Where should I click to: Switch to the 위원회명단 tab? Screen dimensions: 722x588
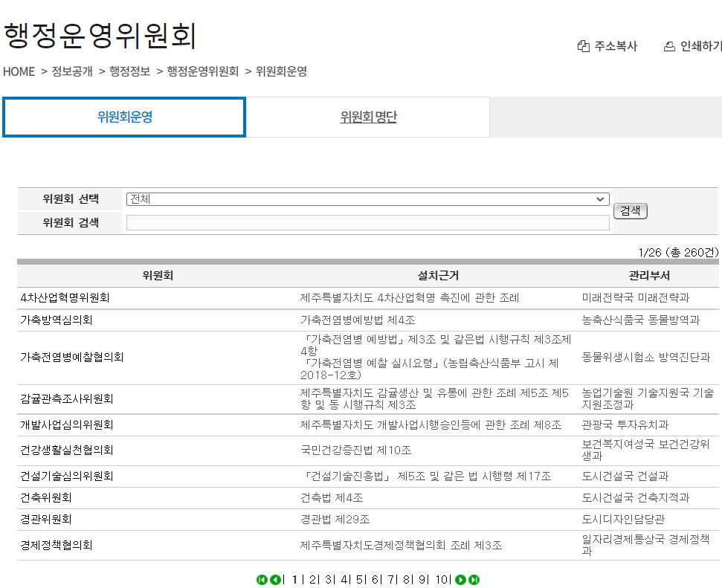click(367, 117)
